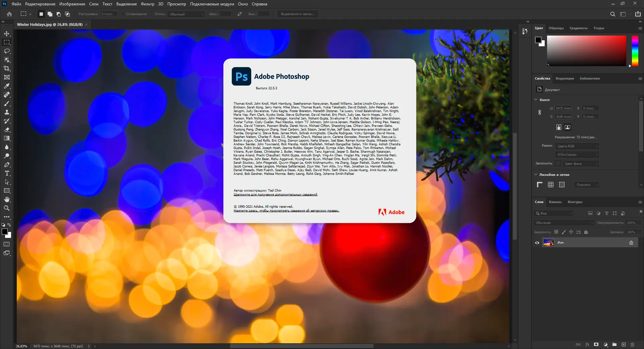This screenshot has width=644, height=349.
Task: Select the Lasso tool
Action: (7, 51)
